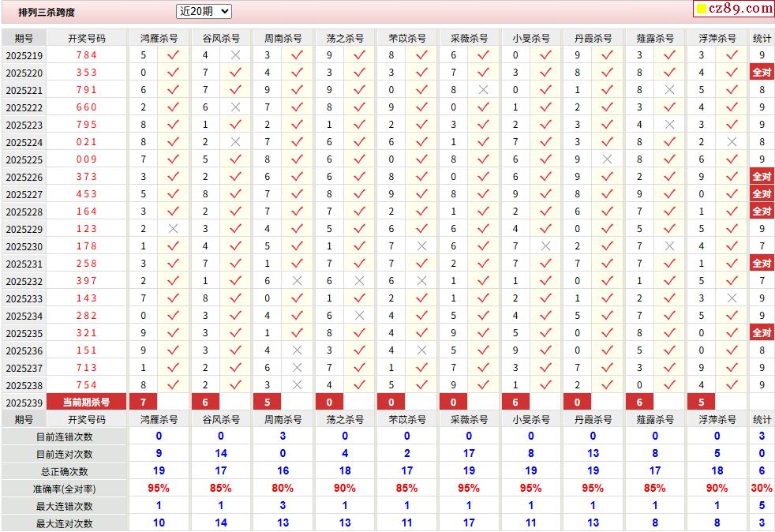This screenshot has height=532, width=775.
Task: Click the X mark for 周南杀号 in row 2025238
Action: 297,384
